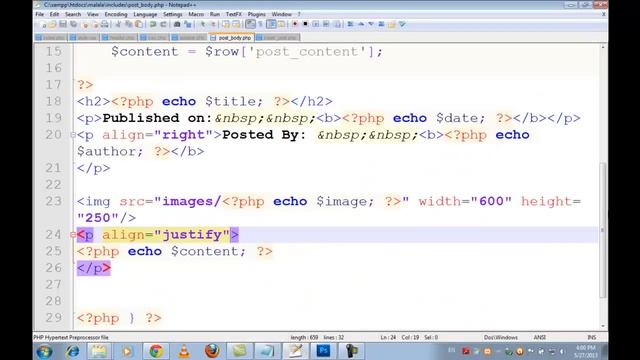Screen dimensions: 640x360
Task: Click the "Ln : 24" status bar entry
Action: pos(388,338)
